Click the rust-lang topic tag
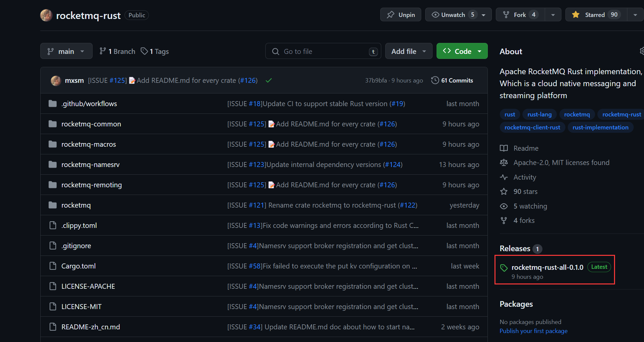This screenshot has width=644, height=342. click(x=539, y=114)
